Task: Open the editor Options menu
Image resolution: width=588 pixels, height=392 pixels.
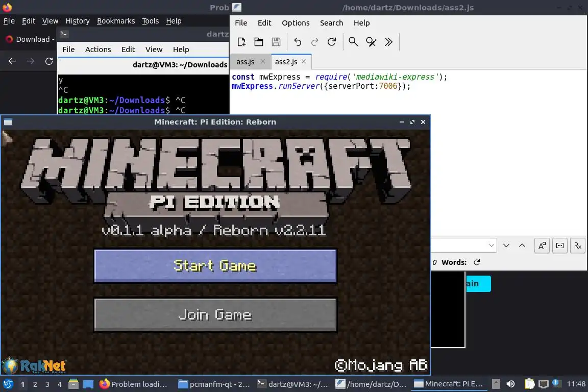Action: pyautogui.click(x=296, y=23)
